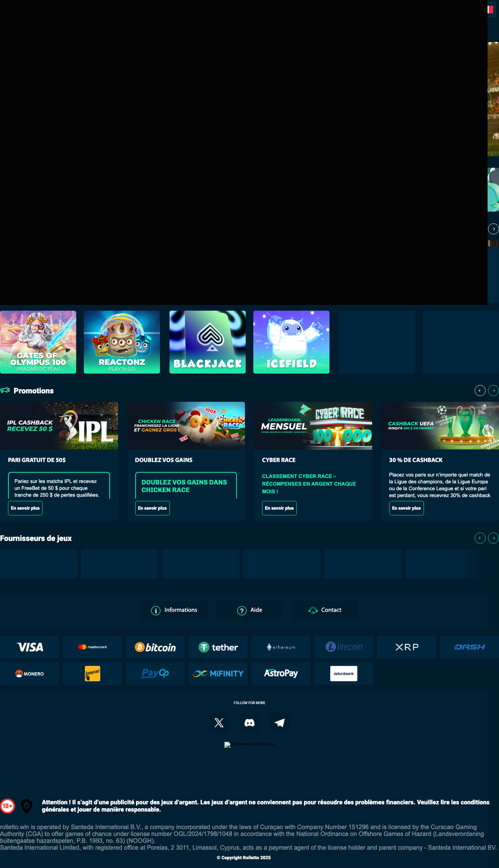
Task: Open the Cashback UEFA promotion banner
Action: pyautogui.click(x=440, y=425)
